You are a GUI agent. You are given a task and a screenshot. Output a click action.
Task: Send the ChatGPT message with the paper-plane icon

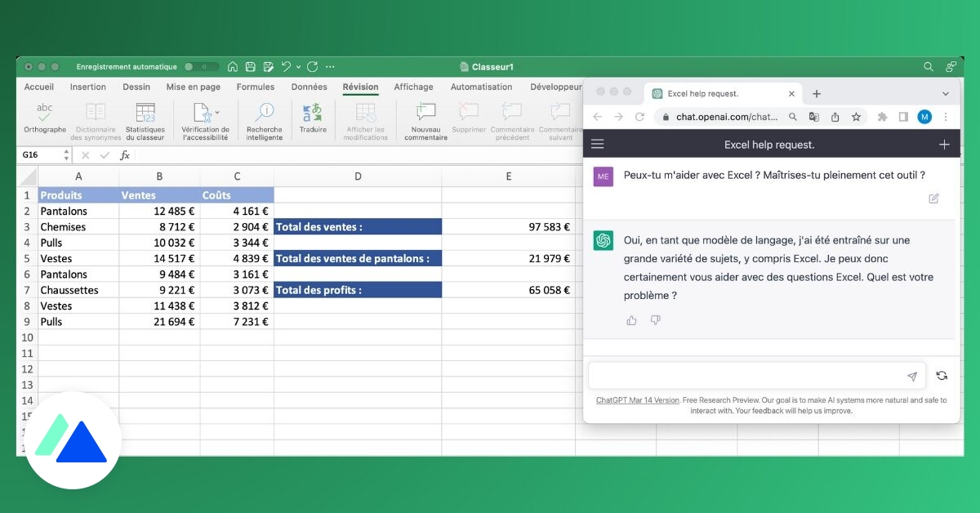coord(912,376)
